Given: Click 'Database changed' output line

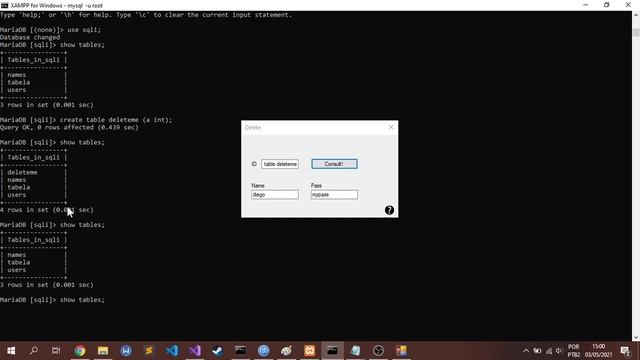Looking at the screenshot, I should [x=30, y=37].
